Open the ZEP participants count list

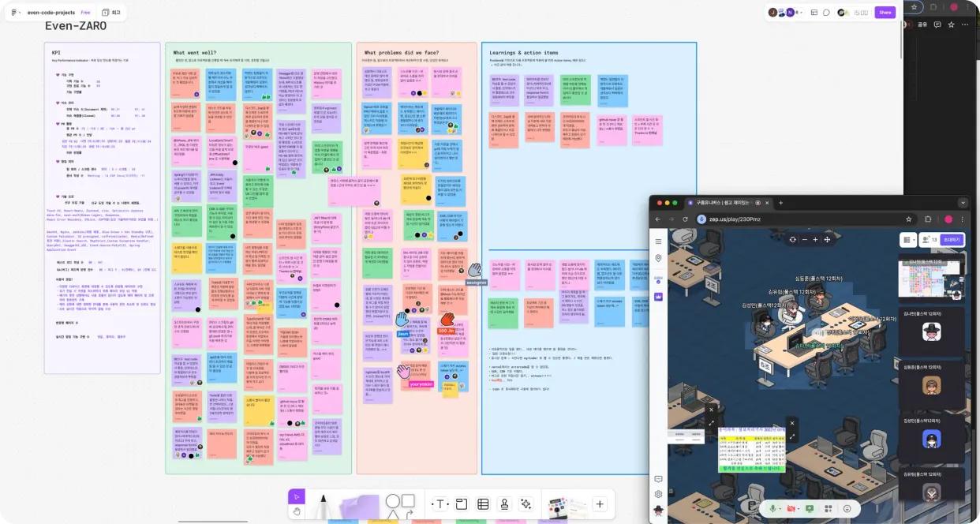(x=930, y=240)
